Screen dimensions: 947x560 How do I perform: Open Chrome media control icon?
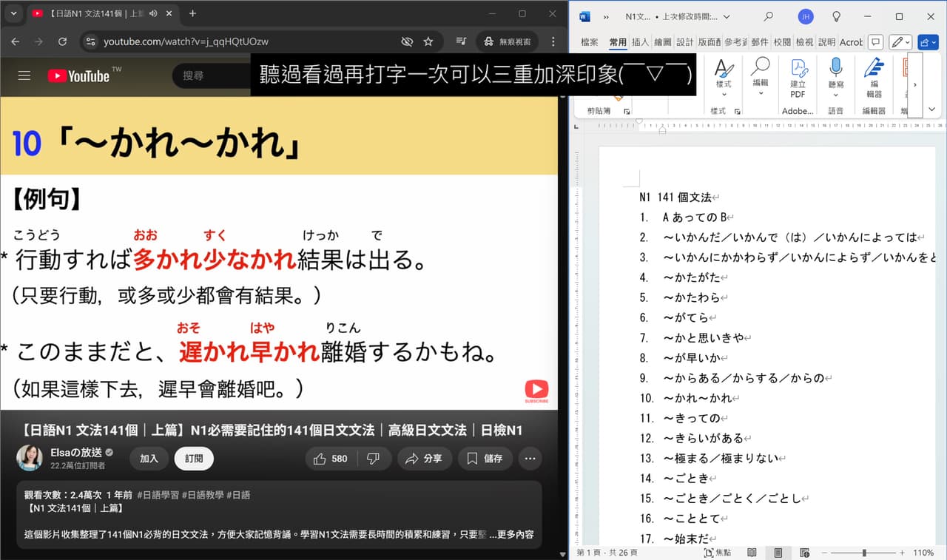pyautogui.click(x=461, y=41)
